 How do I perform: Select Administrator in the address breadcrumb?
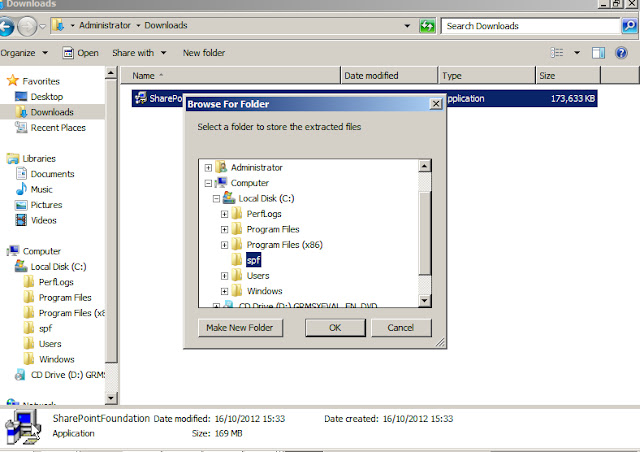click(x=104, y=25)
